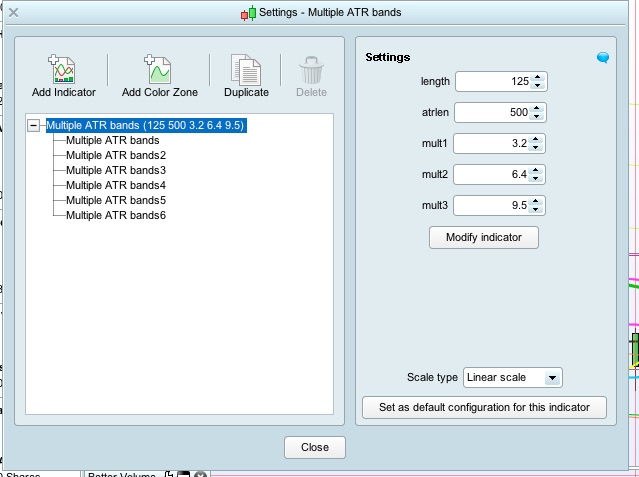This screenshot has width=639, height=477.
Task: Increase mult3 with up arrow
Action: pyautogui.click(x=536, y=201)
